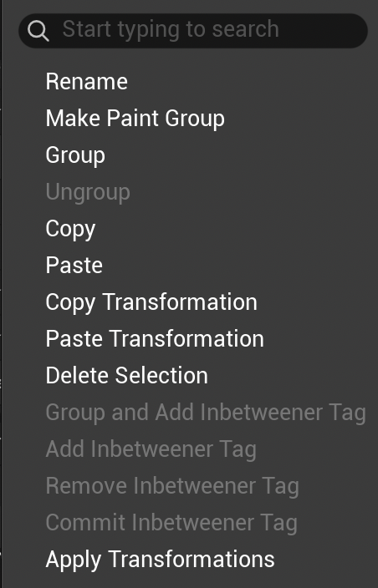
Task: Select Group and Add Inbetweener Tag
Action: coord(206,413)
